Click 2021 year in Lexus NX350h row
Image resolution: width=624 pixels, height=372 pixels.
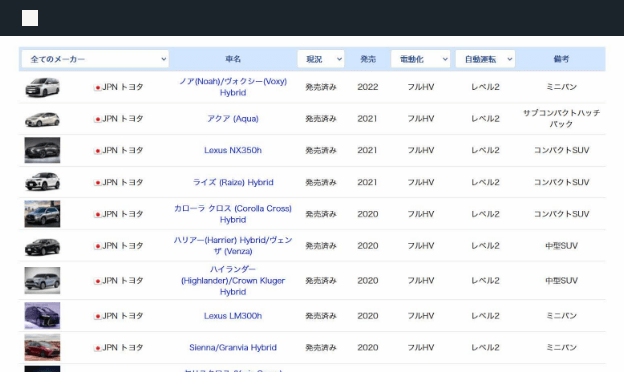pos(367,150)
